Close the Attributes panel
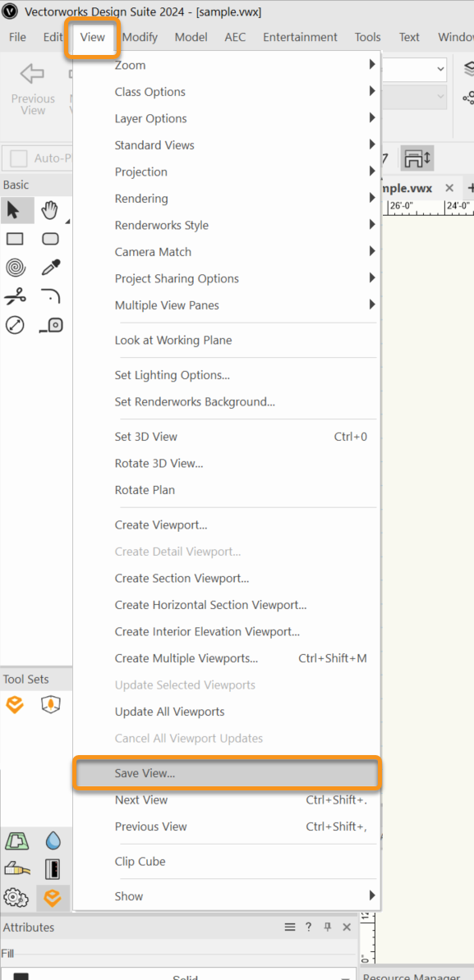The image size is (474, 980). pos(347,927)
